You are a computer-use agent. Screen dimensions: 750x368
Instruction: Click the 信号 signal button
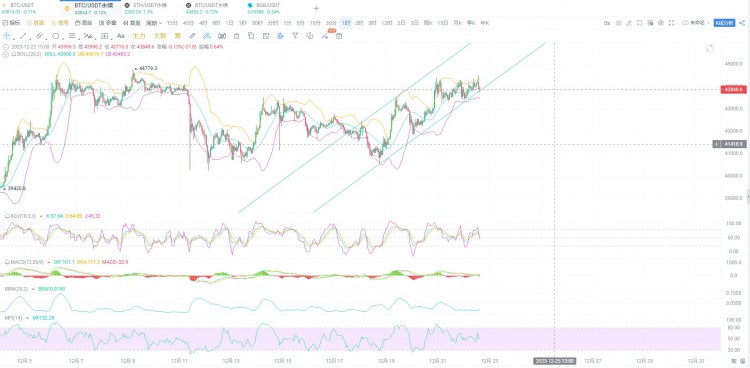[x=60, y=23]
